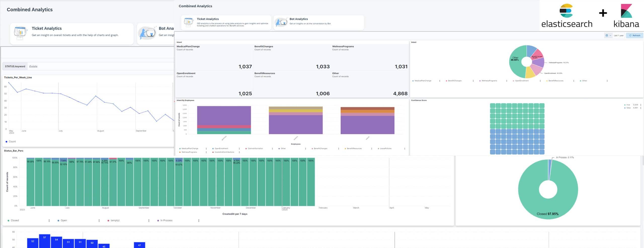Image resolution: width=644 pixels, height=248 pixels.
Task: Click the Refresh button
Action: pos(635,35)
